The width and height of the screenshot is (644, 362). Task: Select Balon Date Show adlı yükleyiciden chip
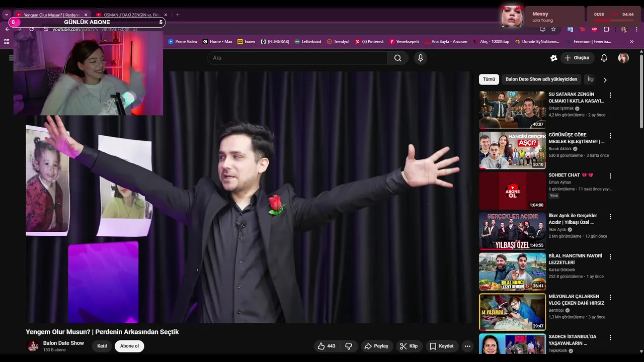click(x=541, y=79)
